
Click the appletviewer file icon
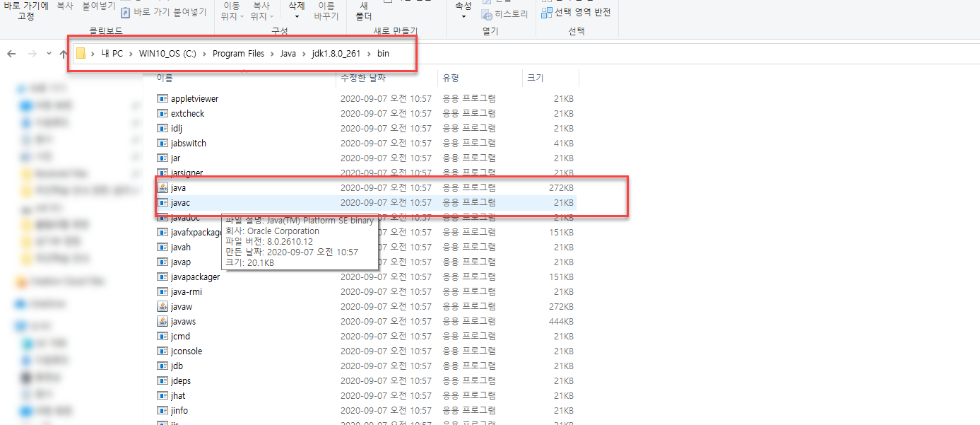[x=163, y=99]
